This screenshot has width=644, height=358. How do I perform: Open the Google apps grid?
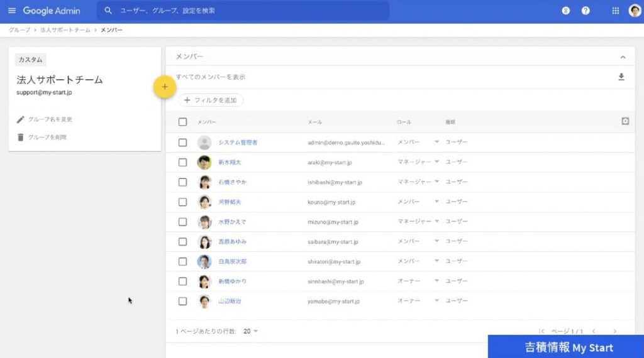(615, 11)
